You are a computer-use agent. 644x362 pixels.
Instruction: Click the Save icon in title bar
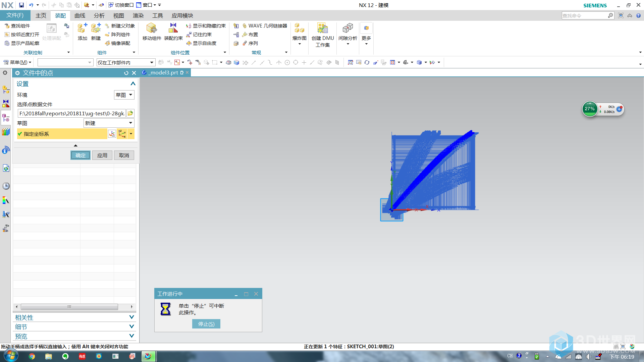21,5
